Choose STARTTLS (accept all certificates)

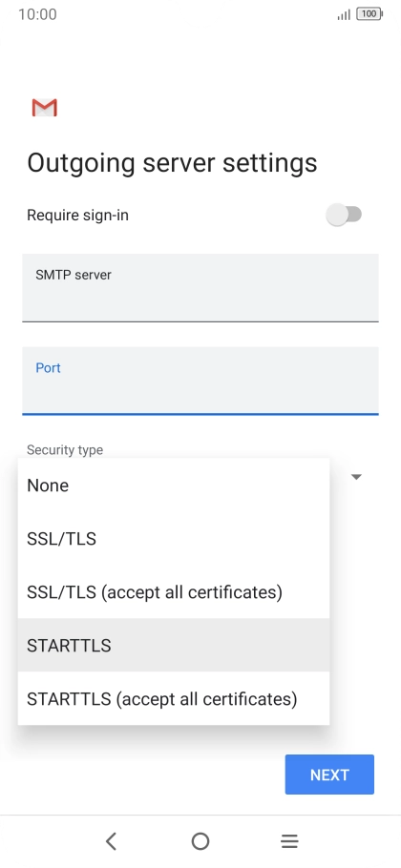[x=174, y=698]
